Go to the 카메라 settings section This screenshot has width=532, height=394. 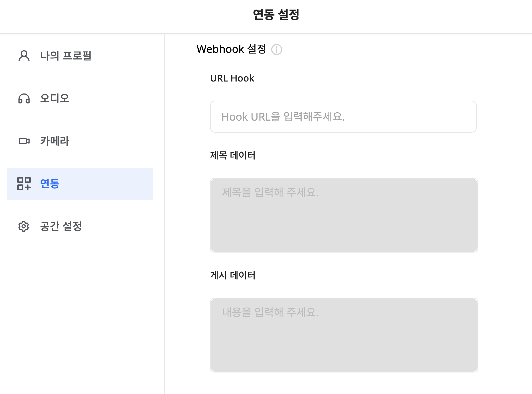(55, 141)
